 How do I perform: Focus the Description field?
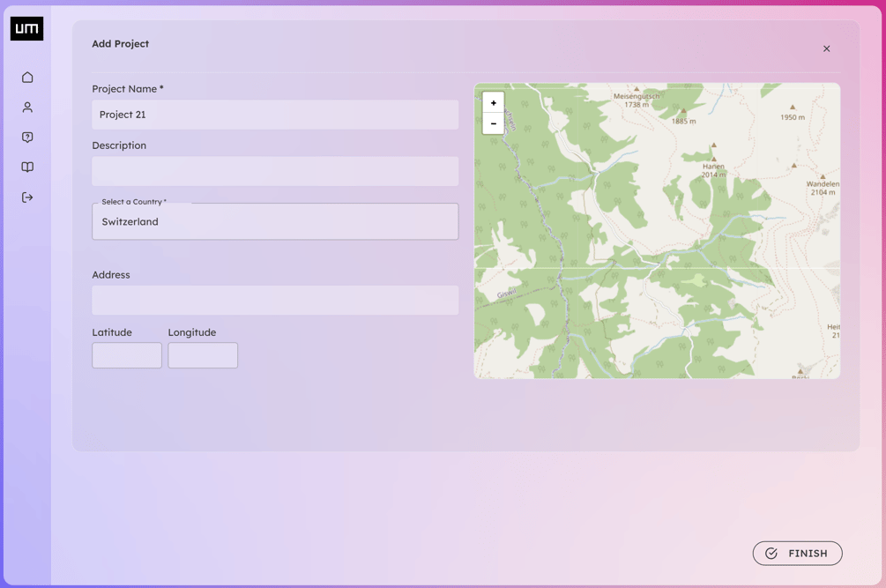[275, 171]
